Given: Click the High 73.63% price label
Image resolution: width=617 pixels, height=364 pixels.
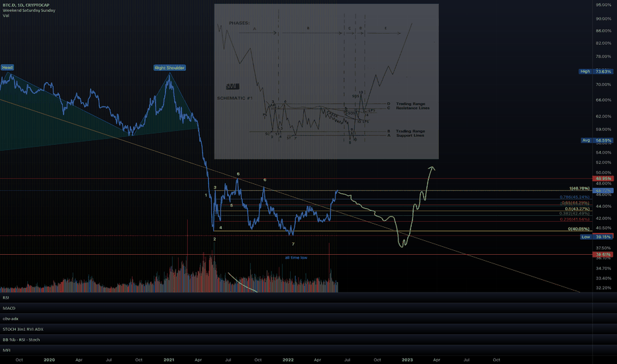Looking at the screenshot, I should coord(596,71).
